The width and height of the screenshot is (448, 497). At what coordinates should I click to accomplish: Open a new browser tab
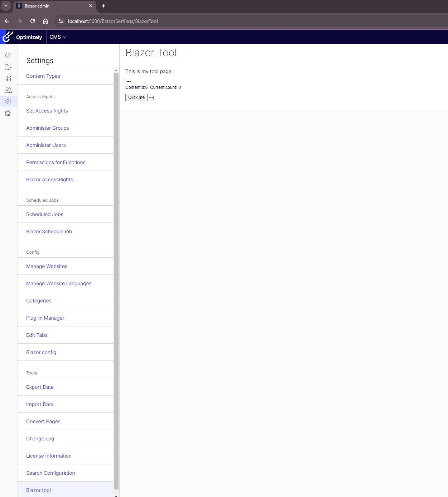(103, 6)
